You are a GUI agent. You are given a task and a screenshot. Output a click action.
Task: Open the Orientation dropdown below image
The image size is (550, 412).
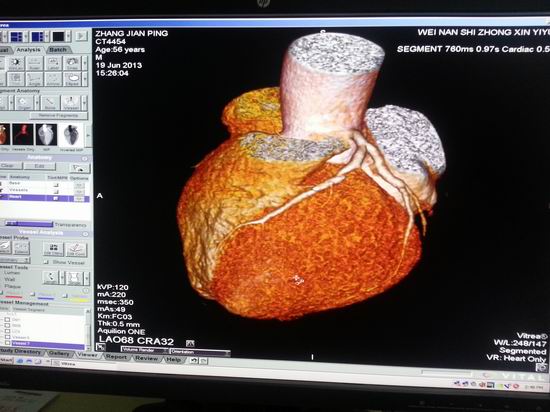coord(200,352)
